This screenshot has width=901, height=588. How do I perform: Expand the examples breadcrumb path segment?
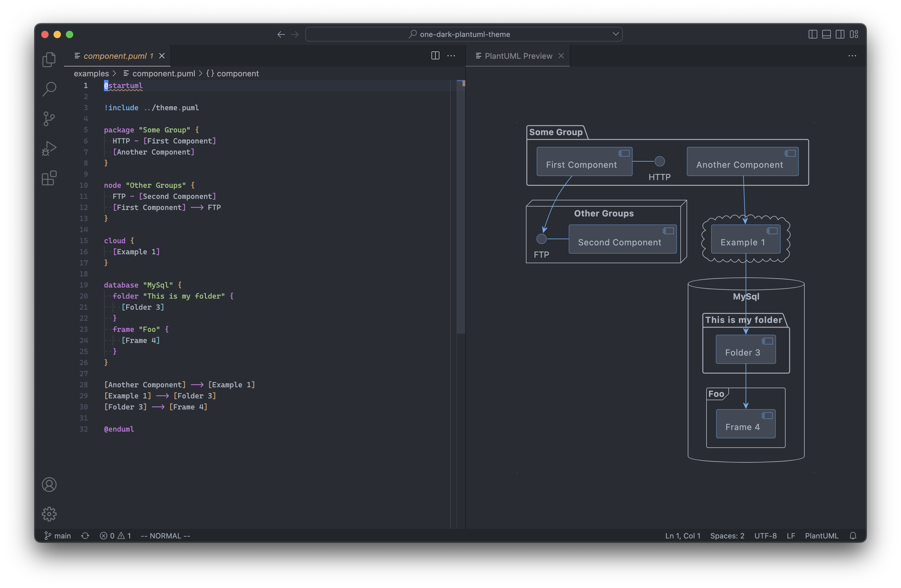point(89,73)
